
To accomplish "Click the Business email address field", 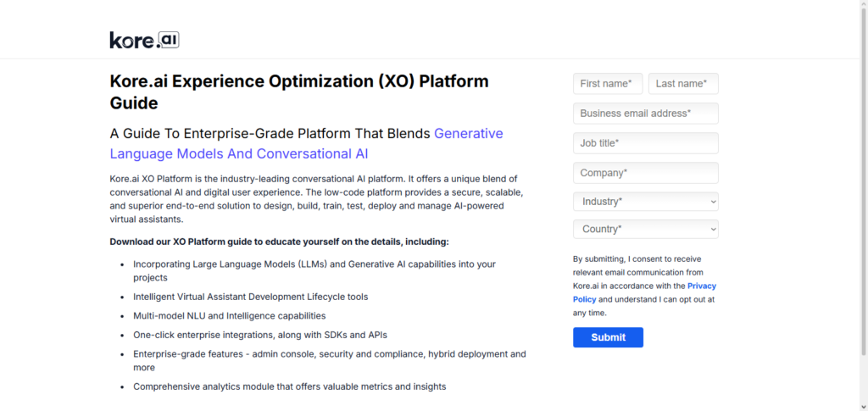I will (x=646, y=114).
